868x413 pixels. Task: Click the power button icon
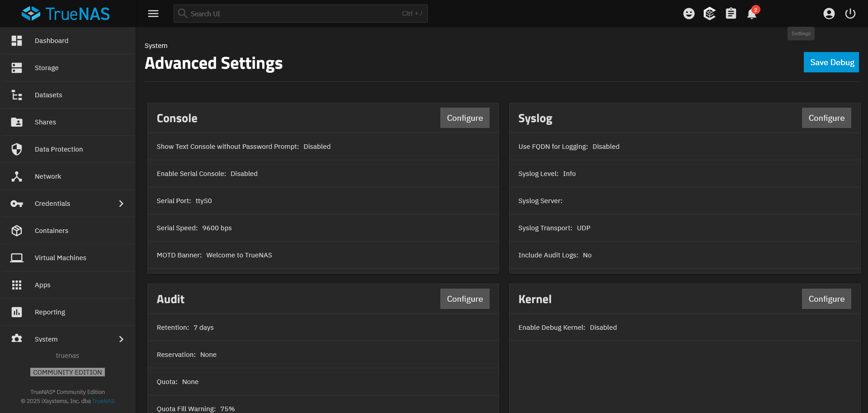pyautogui.click(x=850, y=14)
